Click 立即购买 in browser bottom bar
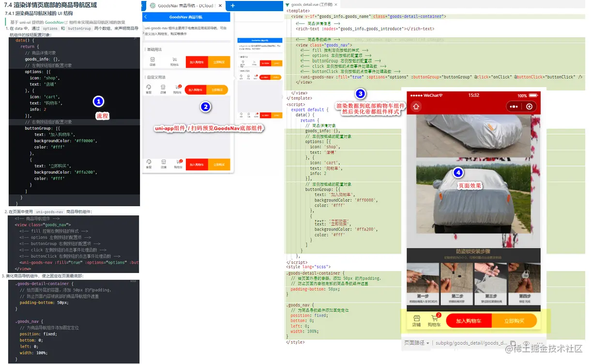The image size is (593, 364). click(x=219, y=165)
